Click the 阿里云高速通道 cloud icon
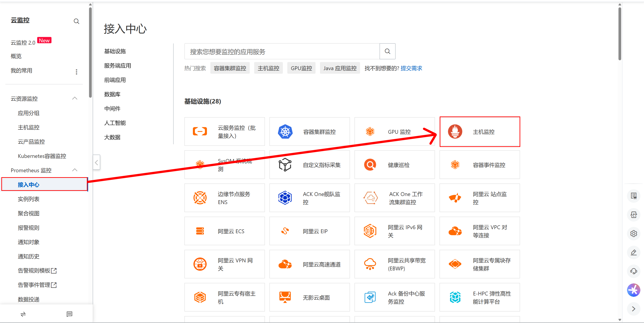644x323 pixels. click(x=285, y=264)
